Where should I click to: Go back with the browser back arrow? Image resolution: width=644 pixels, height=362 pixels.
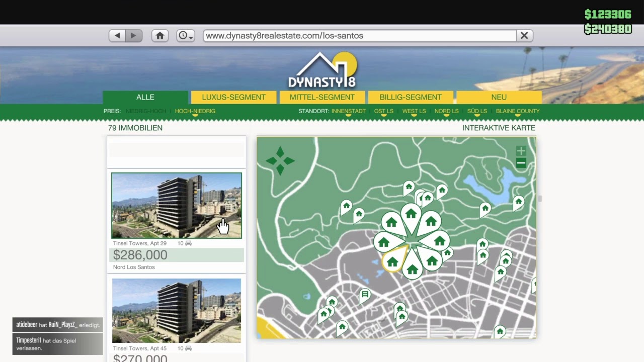(x=117, y=36)
